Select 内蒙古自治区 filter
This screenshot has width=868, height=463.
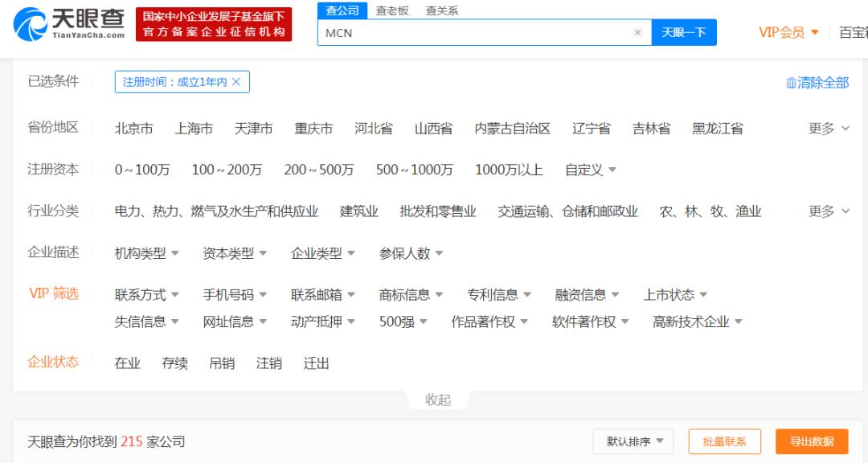[513, 129]
